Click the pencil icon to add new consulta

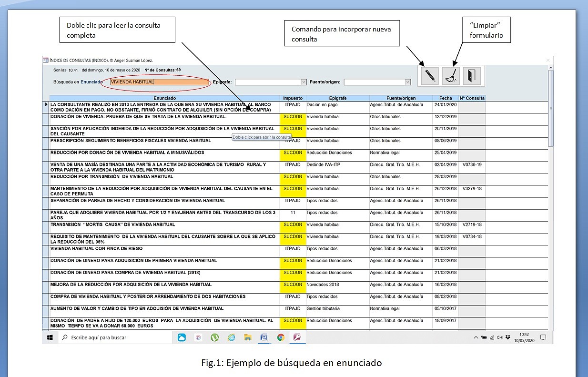pos(430,76)
